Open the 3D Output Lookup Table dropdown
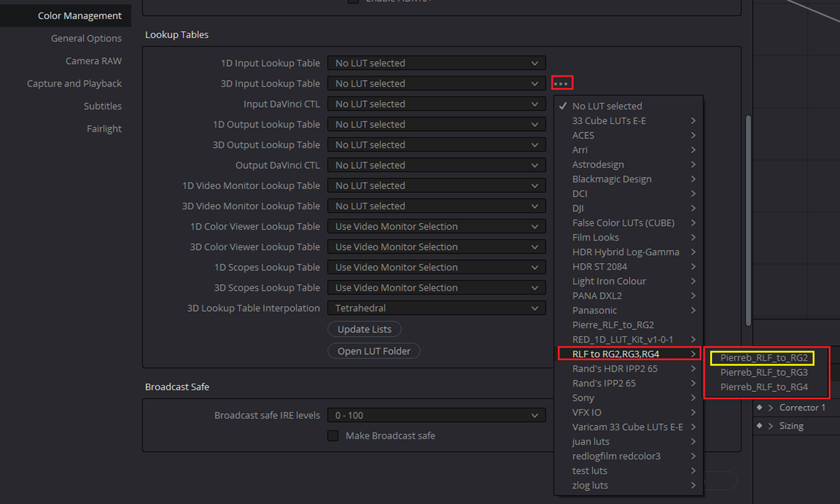The image size is (840, 504). pos(436,144)
